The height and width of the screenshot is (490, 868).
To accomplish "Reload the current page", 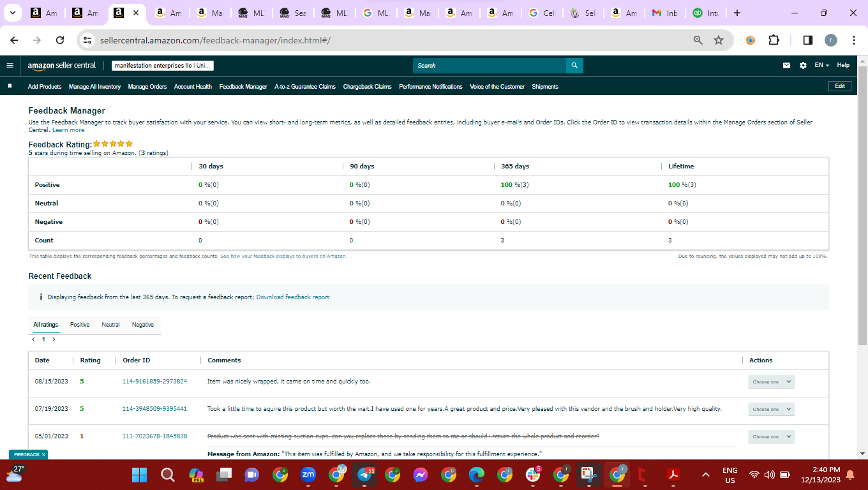I will [60, 40].
